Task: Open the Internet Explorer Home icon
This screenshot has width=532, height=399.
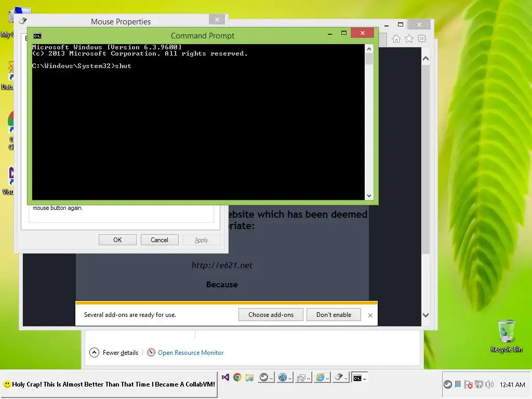Action: point(396,38)
